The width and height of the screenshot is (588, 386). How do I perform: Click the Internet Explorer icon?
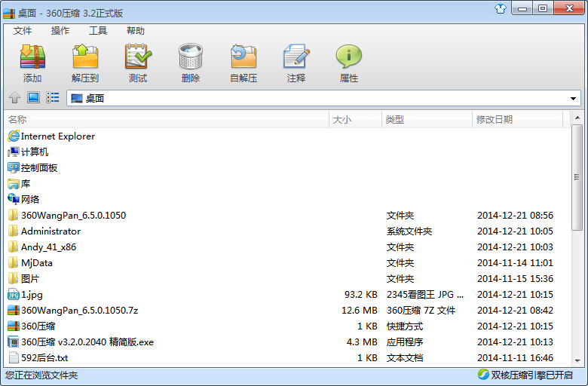click(x=14, y=136)
